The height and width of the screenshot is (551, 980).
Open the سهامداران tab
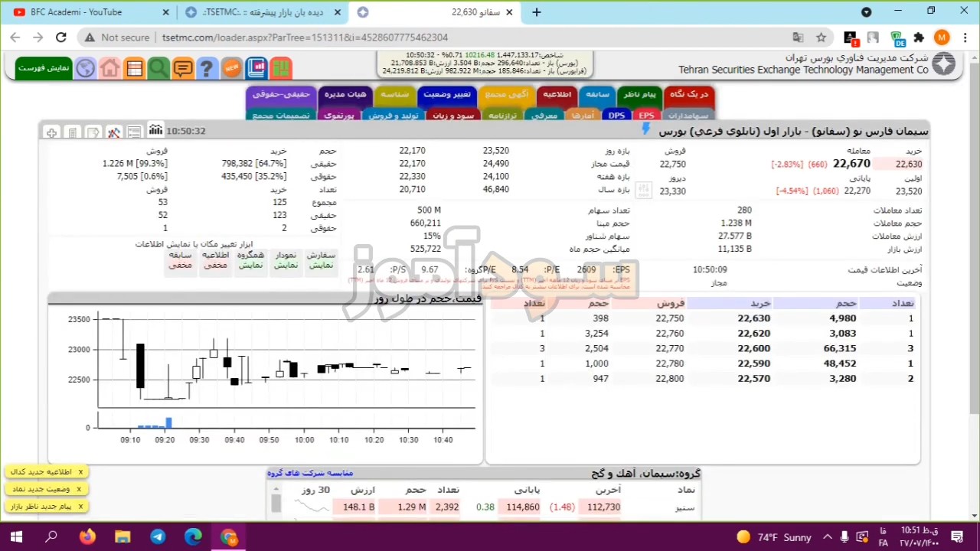tap(688, 116)
